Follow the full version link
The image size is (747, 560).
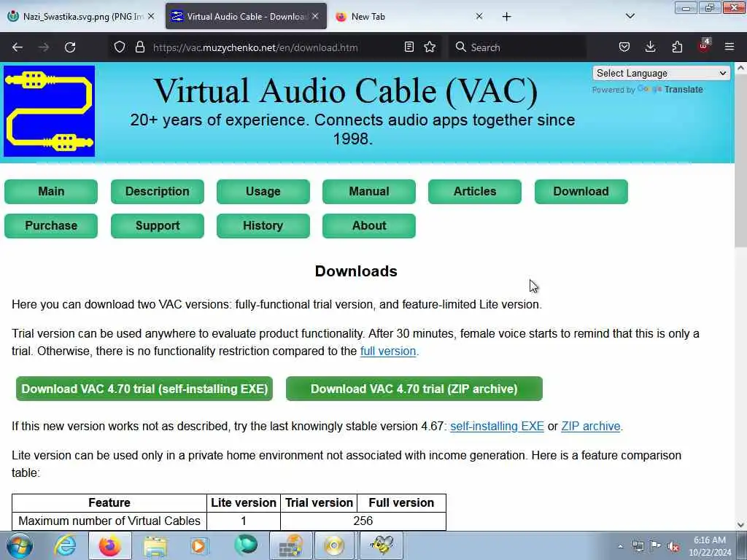pos(388,351)
